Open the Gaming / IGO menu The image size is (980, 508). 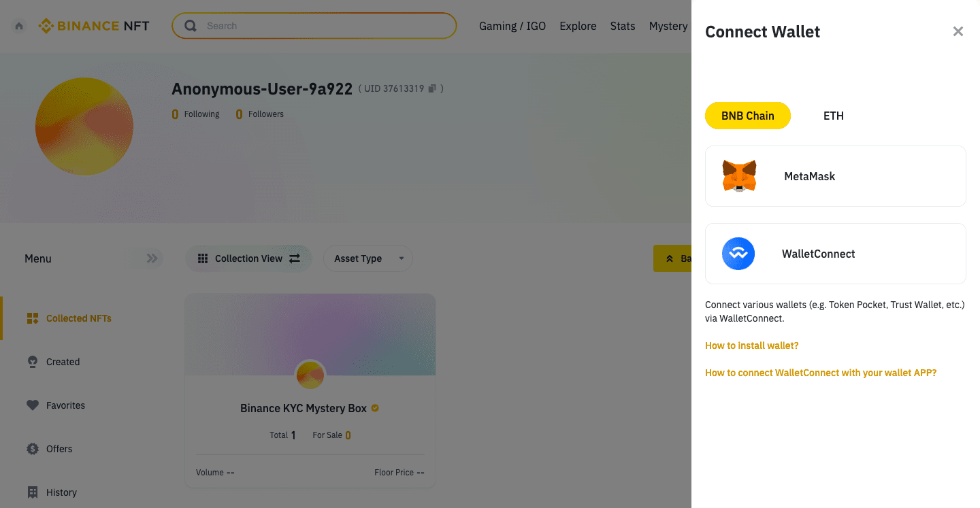pyautogui.click(x=512, y=26)
